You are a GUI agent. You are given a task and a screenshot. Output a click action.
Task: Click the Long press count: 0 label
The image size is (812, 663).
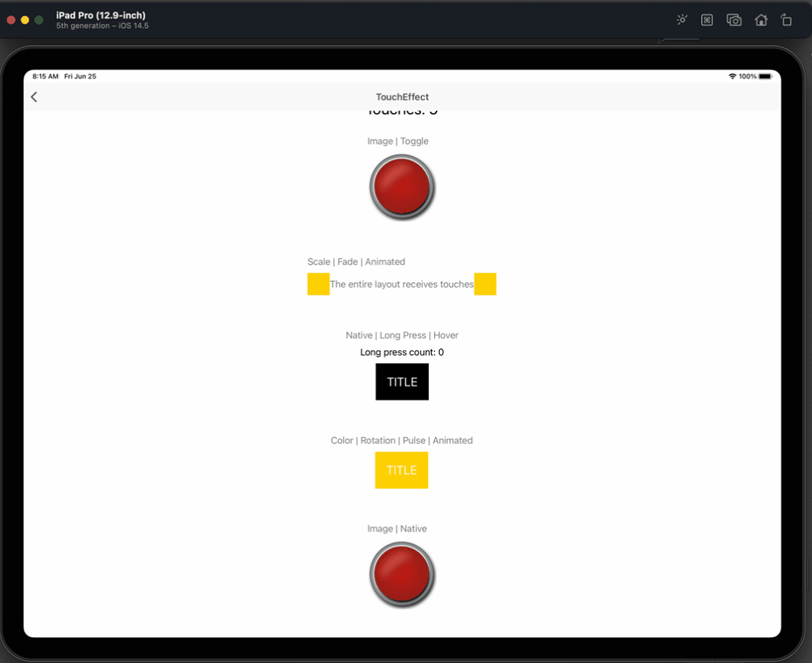pyautogui.click(x=401, y=352)
